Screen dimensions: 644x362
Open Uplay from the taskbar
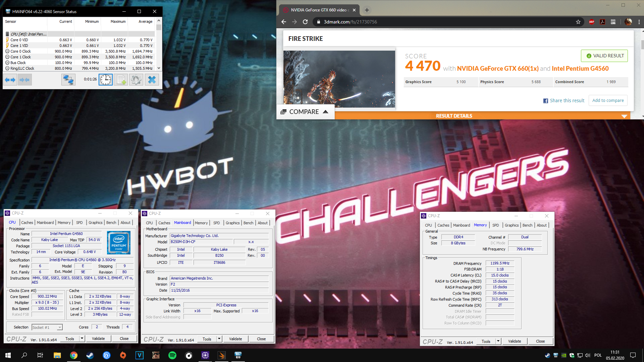(107, 355)
